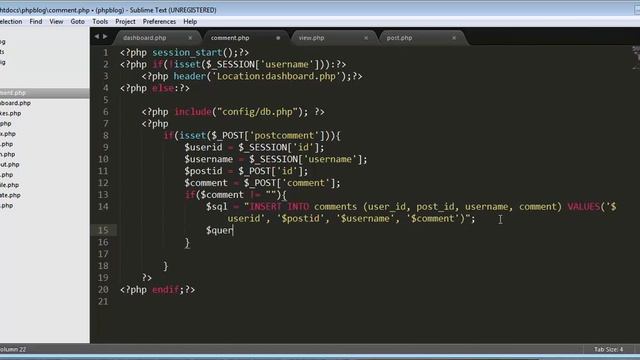The height and width of the screenshot is (360, 640).
Task: Go to next tab with right arrow
Action: click(x=105, y=37)
